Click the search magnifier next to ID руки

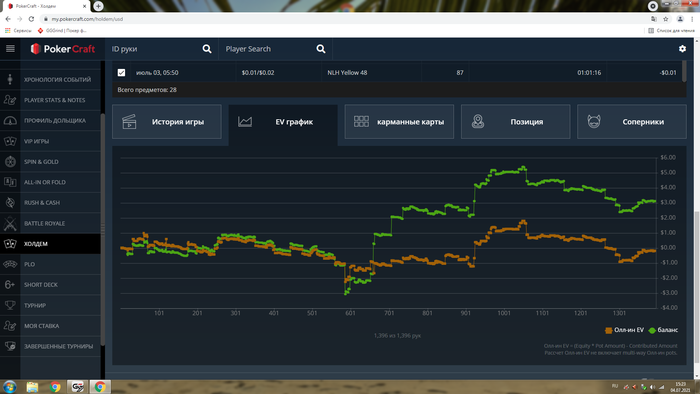(x=207, y=49)
